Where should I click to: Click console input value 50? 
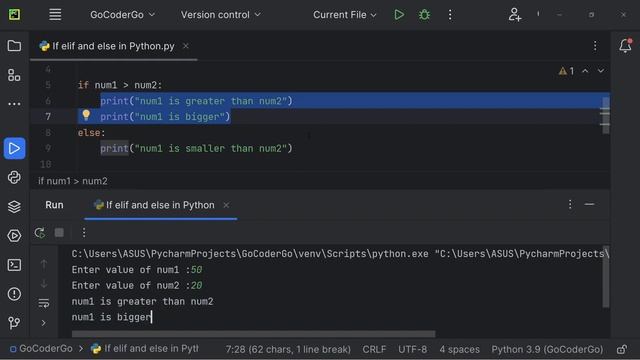[196, 270]
